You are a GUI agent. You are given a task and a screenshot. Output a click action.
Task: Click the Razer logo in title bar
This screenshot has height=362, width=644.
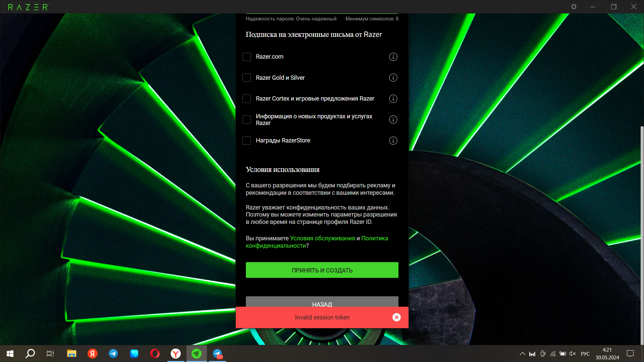pyautogui.click(x=28, y=7)
